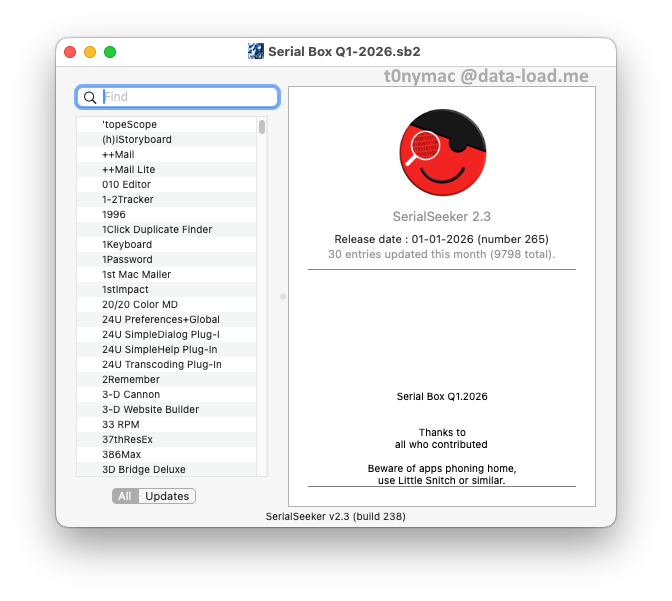Select the 24U SimpleDialog Plug-I entry
This screenshot has height=601, width=672.
click(167, 334)
